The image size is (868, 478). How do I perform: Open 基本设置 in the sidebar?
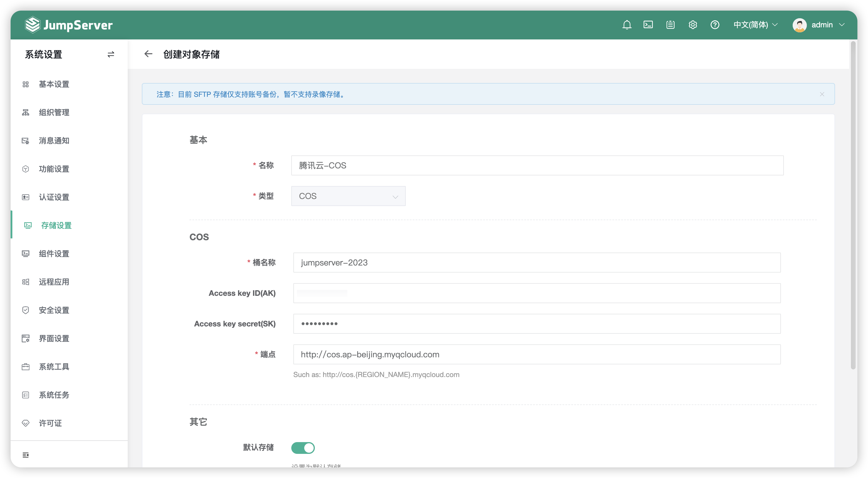point(69,84)
